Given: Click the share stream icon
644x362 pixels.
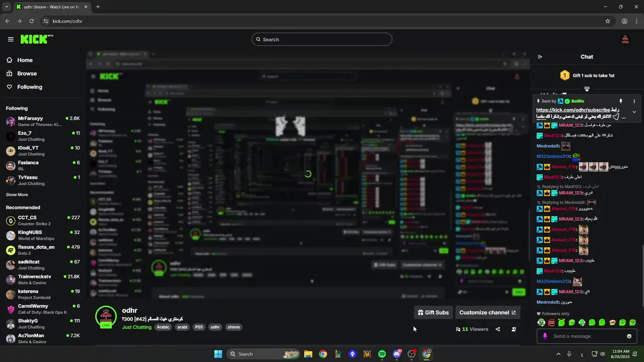Looking at the screenshot, I should pyautogui.click(x=498, y=329).
